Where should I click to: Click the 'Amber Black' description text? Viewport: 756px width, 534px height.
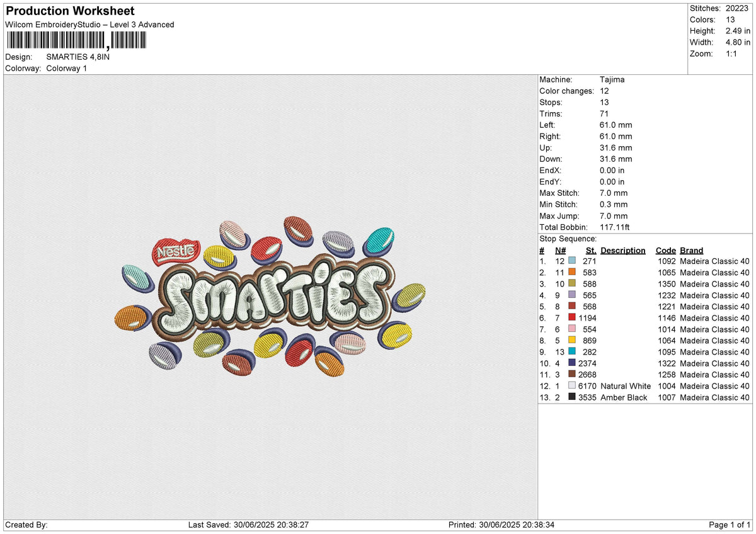(624, 397)
